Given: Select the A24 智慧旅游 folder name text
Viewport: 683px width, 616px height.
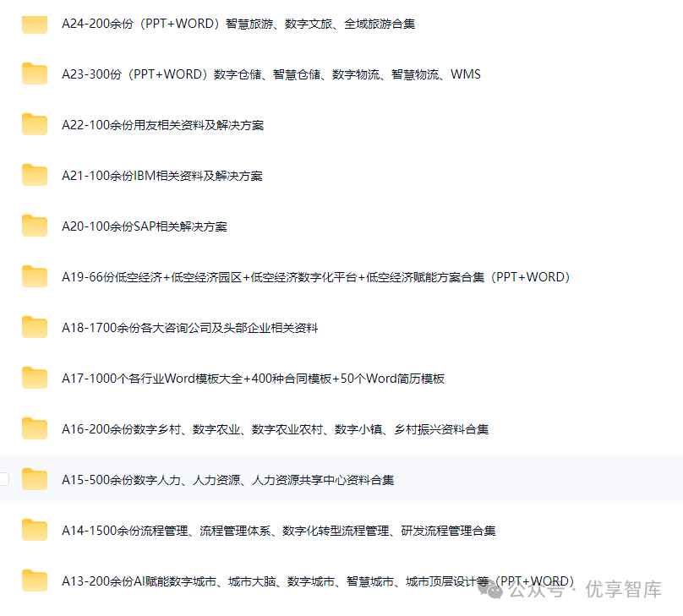Looking at the screenshot, I should (x=243, y=24).
